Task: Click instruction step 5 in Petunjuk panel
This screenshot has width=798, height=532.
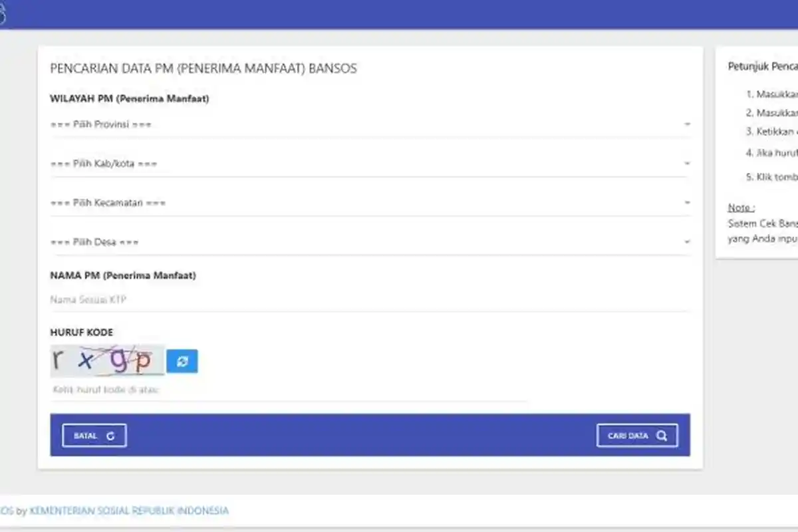Action: click(x=771, y=177)
